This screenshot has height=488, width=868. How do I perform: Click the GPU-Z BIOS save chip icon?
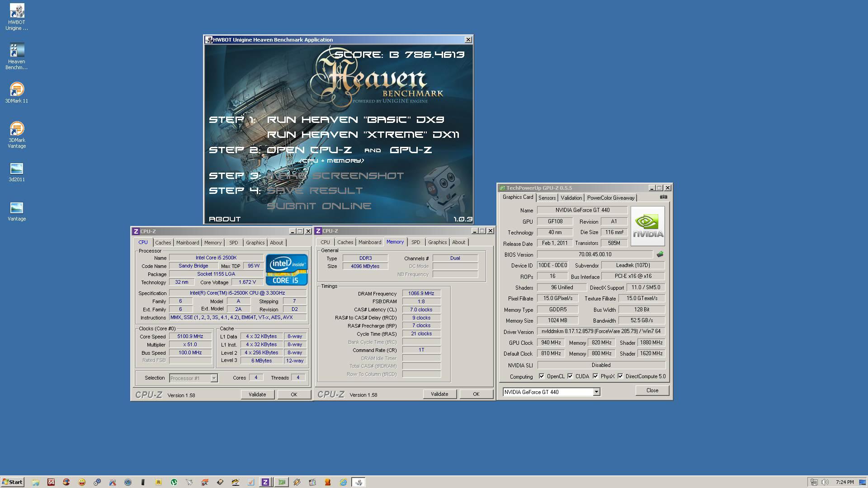[660, 254]
